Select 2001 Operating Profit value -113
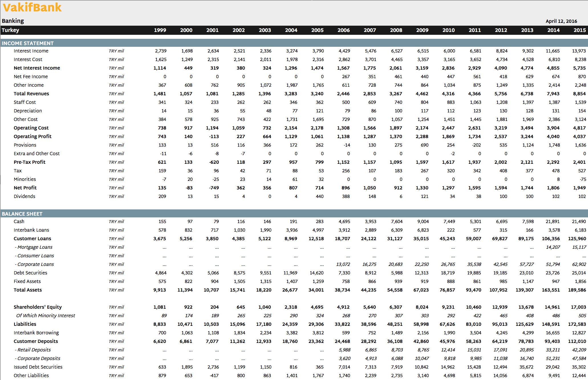This screenshot has height=380, width=588. coord(214,136)
